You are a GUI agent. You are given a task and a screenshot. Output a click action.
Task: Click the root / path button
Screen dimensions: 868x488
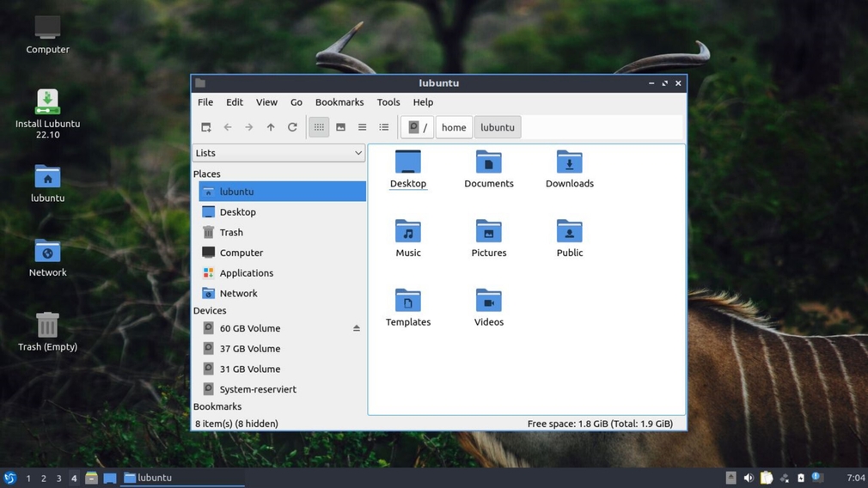pyautogui.click(x=417, y=127)
